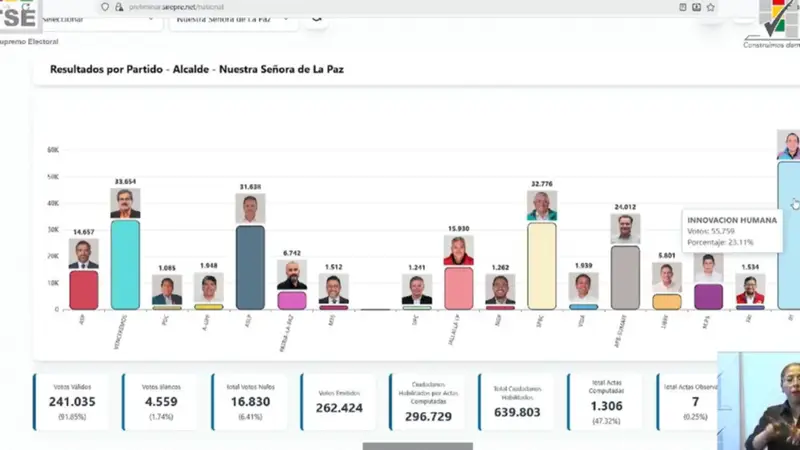This screenshot has width=800, height=450.
Task: Click the Votos Emitidos 262.424 card
Action: coord(338,403)
